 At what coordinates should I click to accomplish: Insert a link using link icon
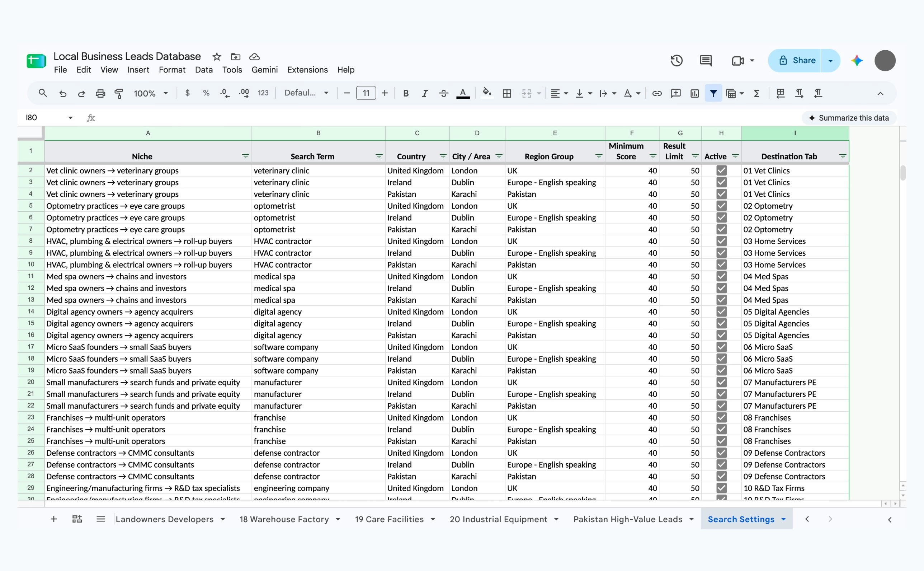point(657,93)
